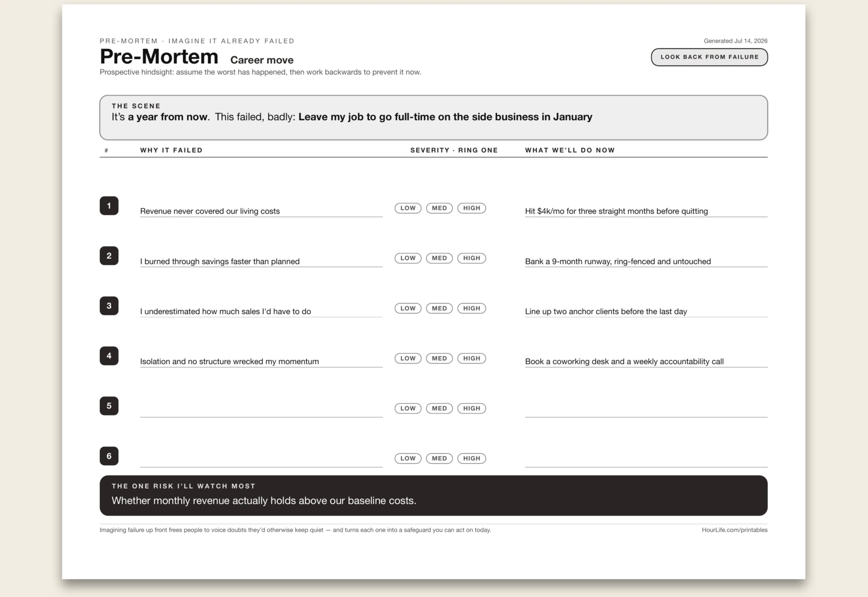Click the 'Pre-Mortem' main title
This screenshot has height=597, width=868.
click(159, 56)
